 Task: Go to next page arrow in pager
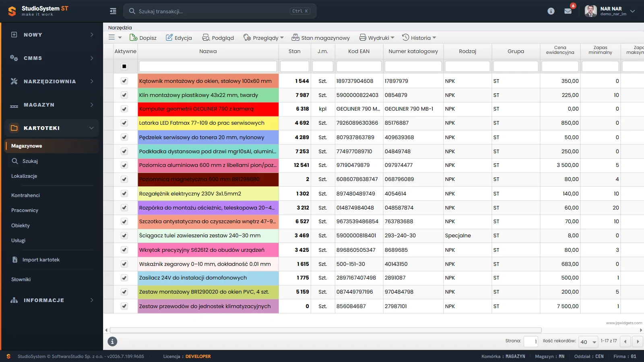point(638,341)
